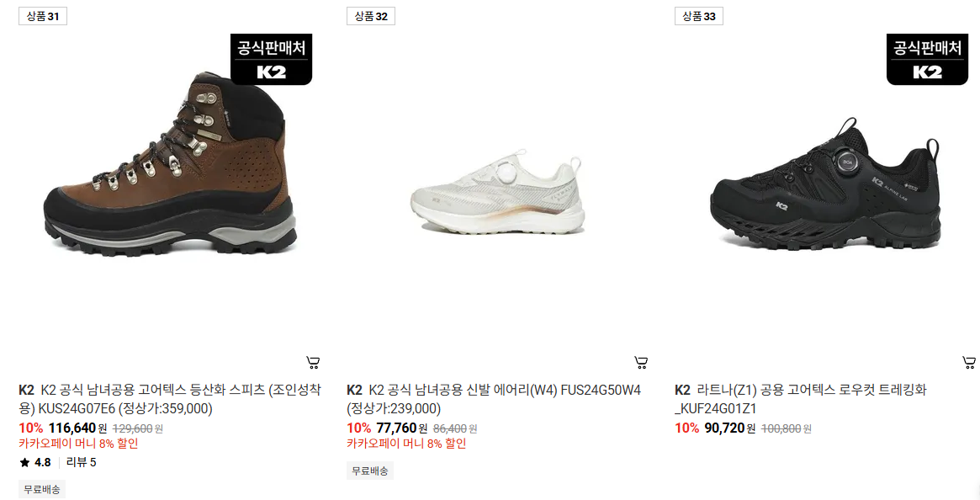Click the 77,760원 discounted price

[x=402, y=428]
